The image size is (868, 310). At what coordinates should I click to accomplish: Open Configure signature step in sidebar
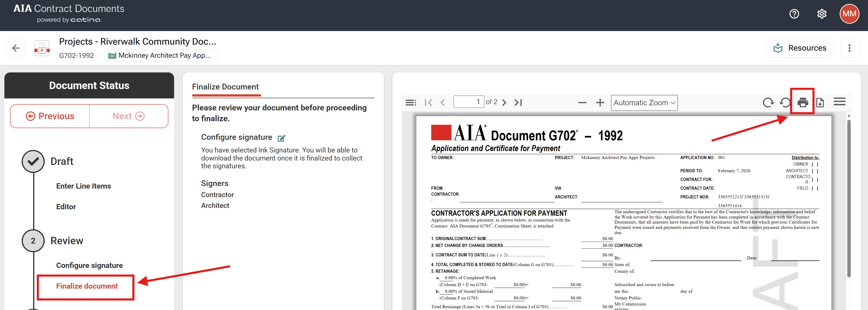[x=89, y=266]
